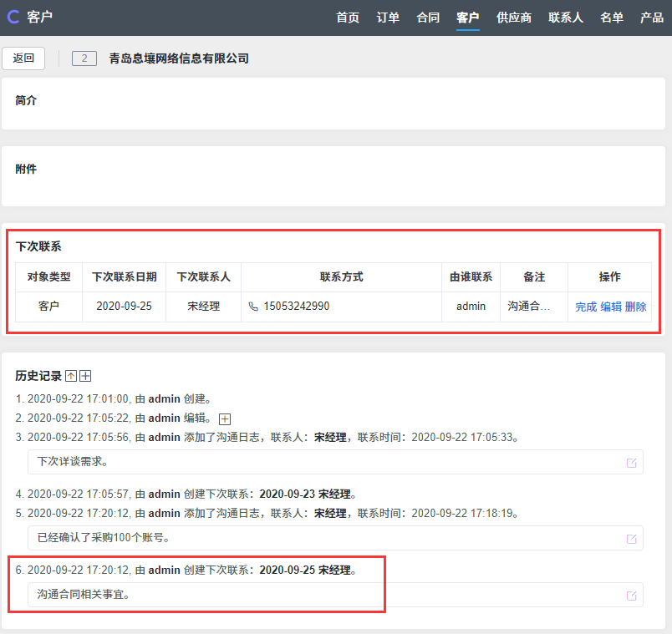Mark next contact as 完成
This screenshot has height=634, width=672.
586,307
